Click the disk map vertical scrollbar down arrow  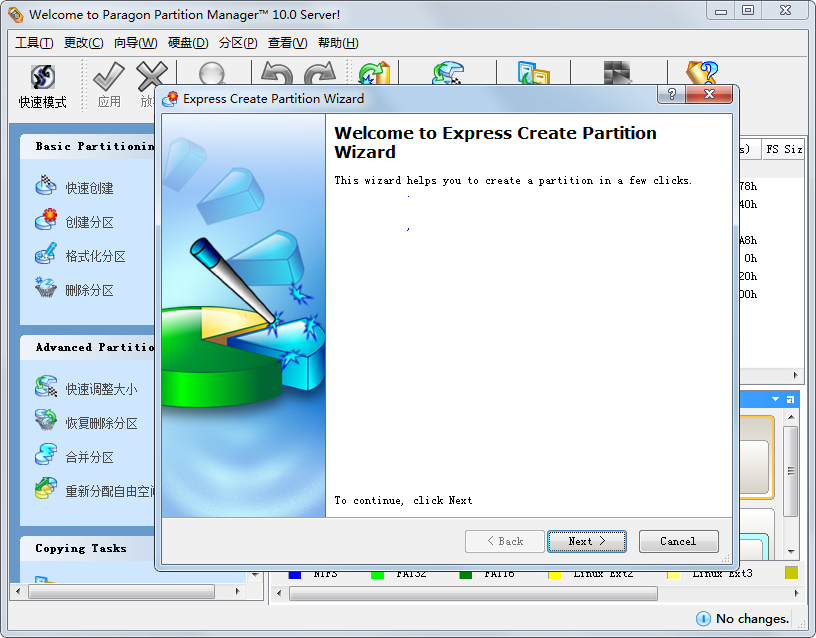(x=791, y=550)
